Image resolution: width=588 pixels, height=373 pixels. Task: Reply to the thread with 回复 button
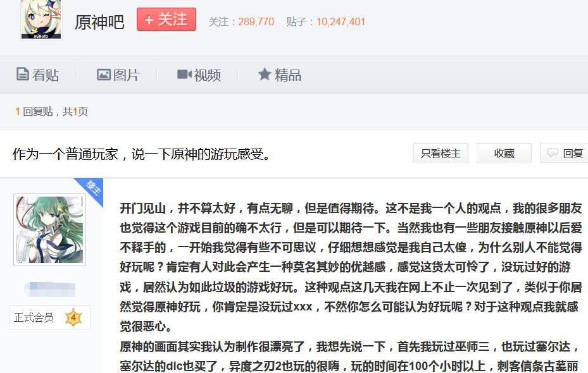(564, 153)
